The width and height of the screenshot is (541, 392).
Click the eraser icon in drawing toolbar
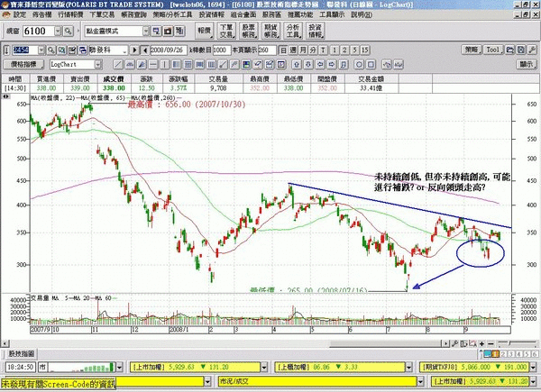(258, 65)
